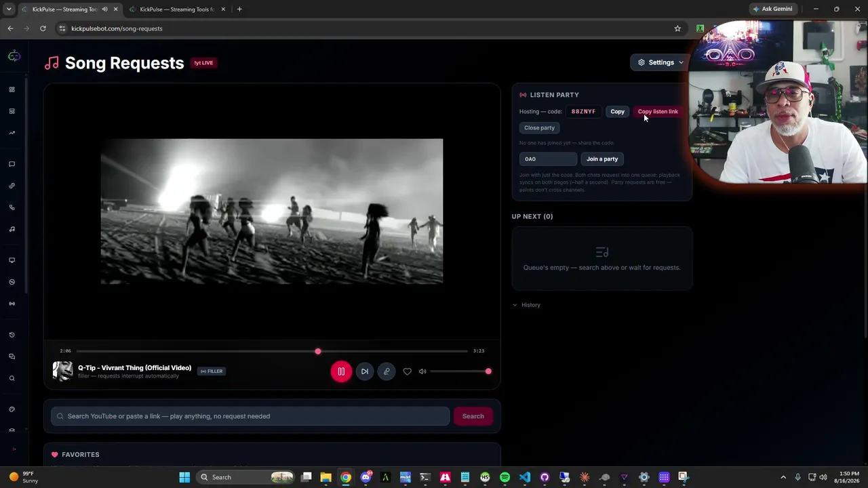Viewport: 868px width, 488px height.
Task: Show hidden system tray icons
Action: (783, 477)
